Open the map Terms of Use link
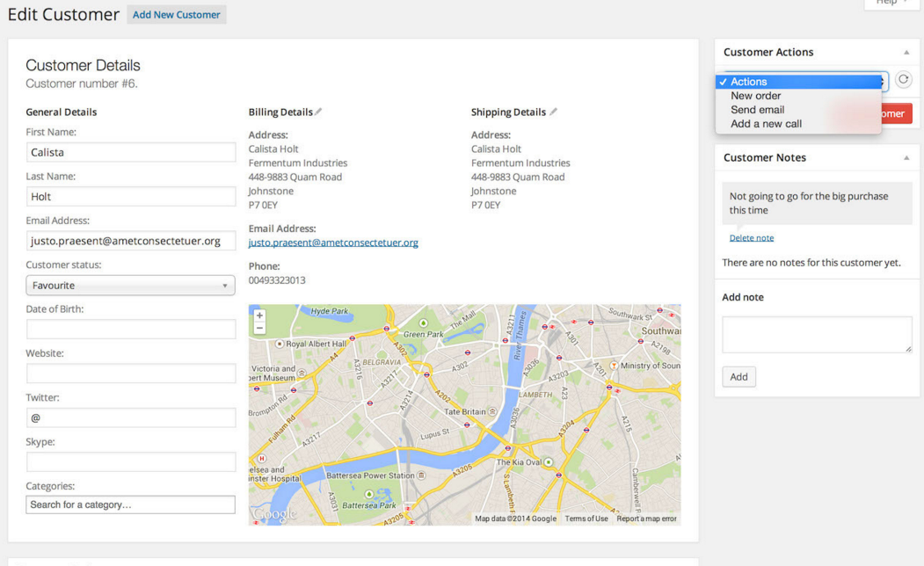Viewport: 924px width, 566px height. click(586, 519)
